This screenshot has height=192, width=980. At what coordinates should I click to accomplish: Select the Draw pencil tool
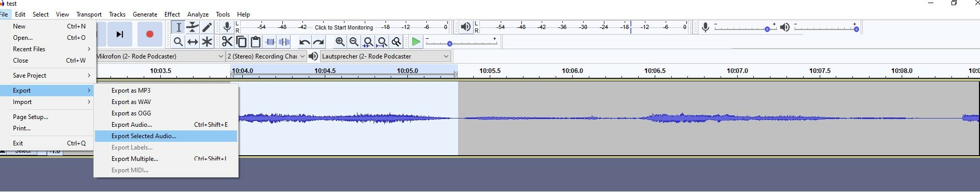206,27
